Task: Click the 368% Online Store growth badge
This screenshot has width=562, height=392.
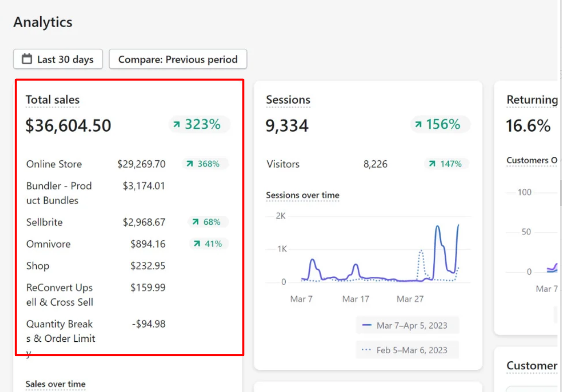Action: pos(204,164)
